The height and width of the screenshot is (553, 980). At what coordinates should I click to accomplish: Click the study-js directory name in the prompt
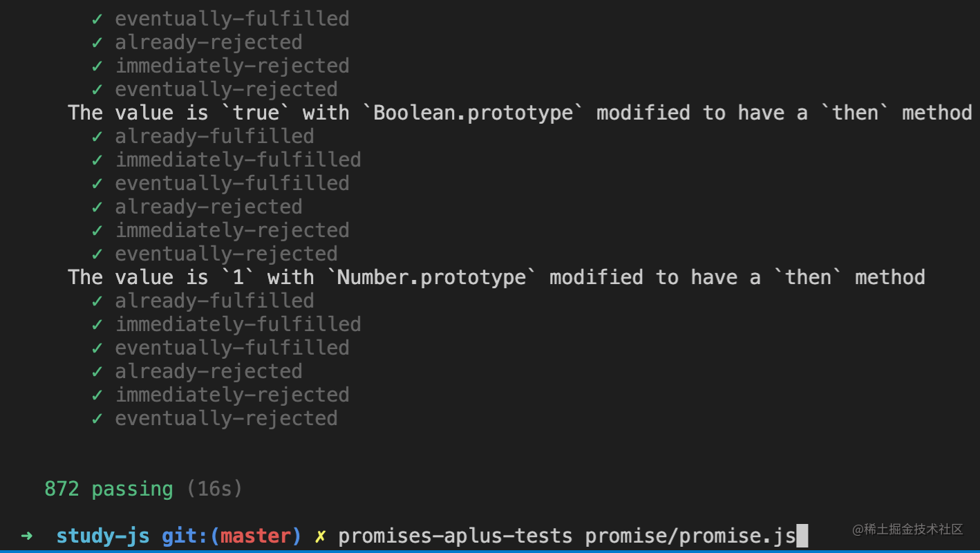(103, 536)
